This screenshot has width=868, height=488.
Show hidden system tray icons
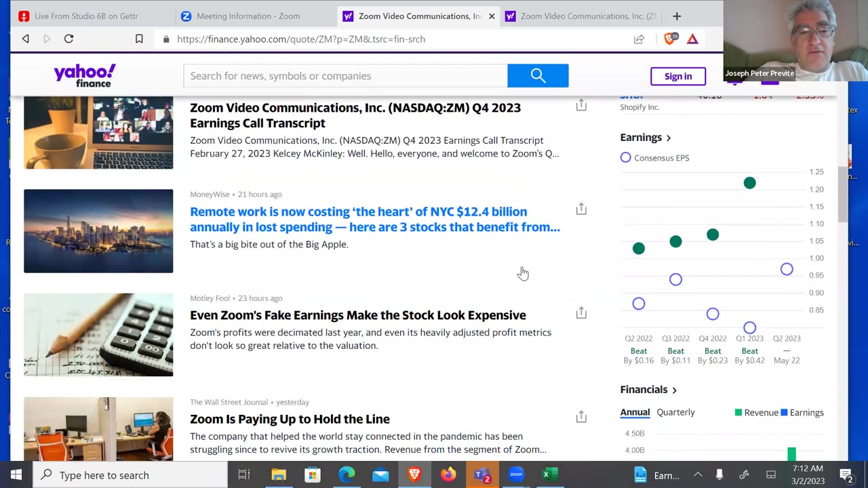coord(698,474)
